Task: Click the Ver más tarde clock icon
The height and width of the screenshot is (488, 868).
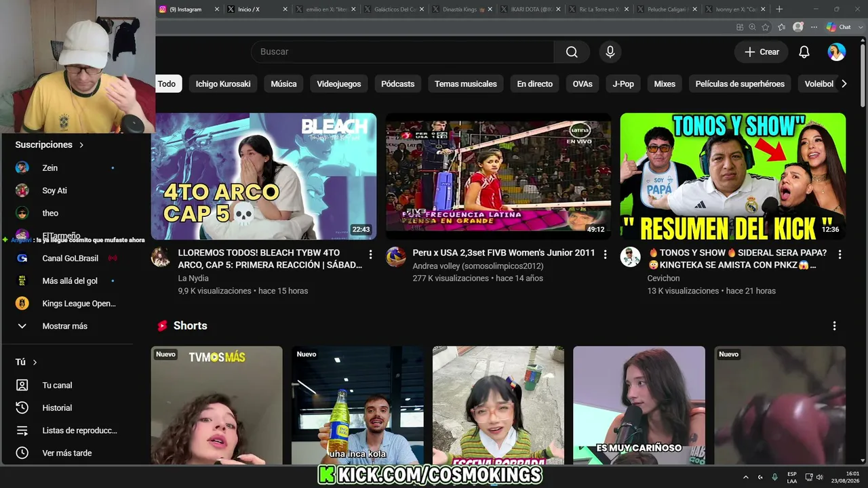Action: pos(22,453)
